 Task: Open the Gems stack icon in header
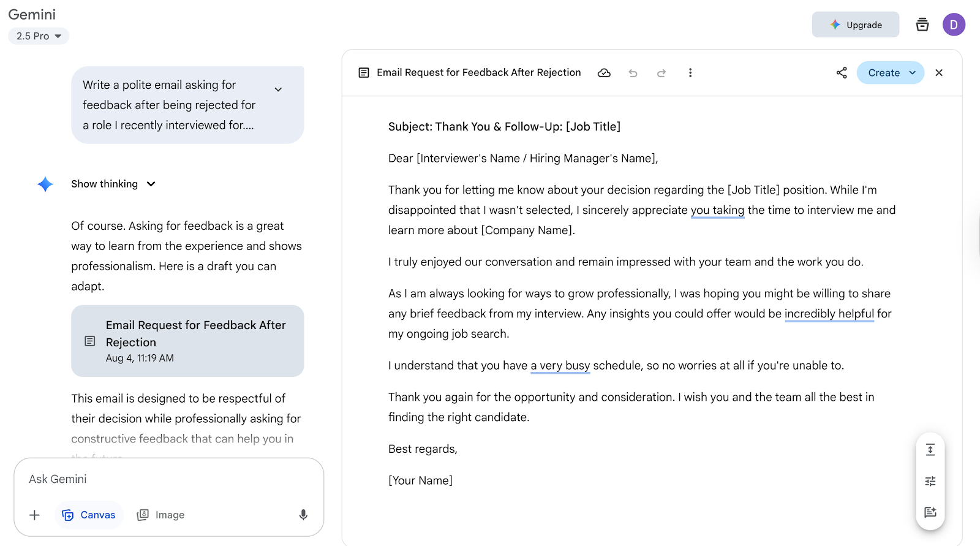point(922,25)
